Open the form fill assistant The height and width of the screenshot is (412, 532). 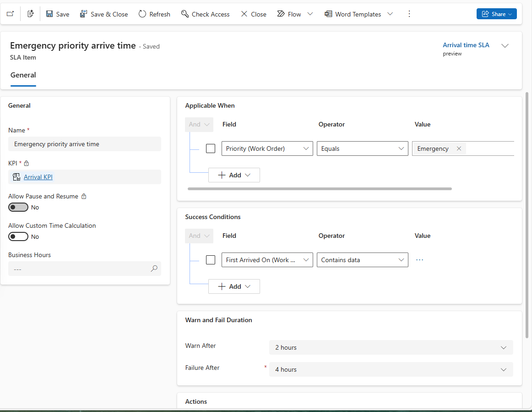pyautogui.click(x=30, y=14)
